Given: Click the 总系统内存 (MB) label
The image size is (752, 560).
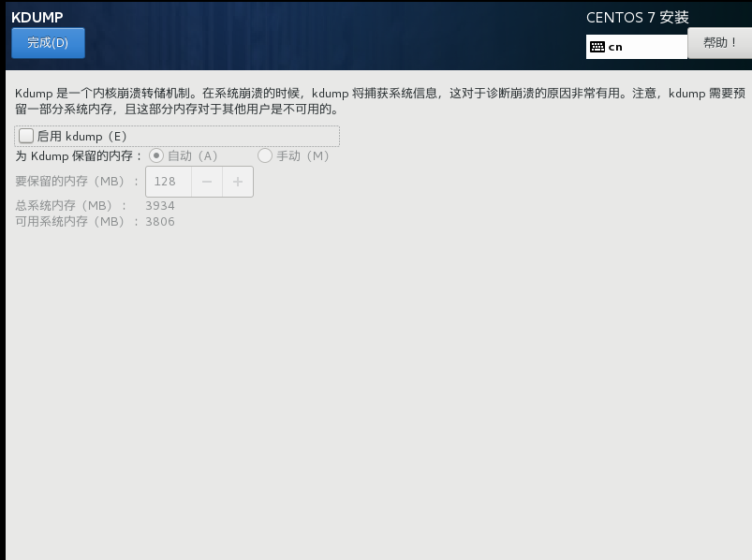Looking at the screenshot, I should [x=70, y=206].
